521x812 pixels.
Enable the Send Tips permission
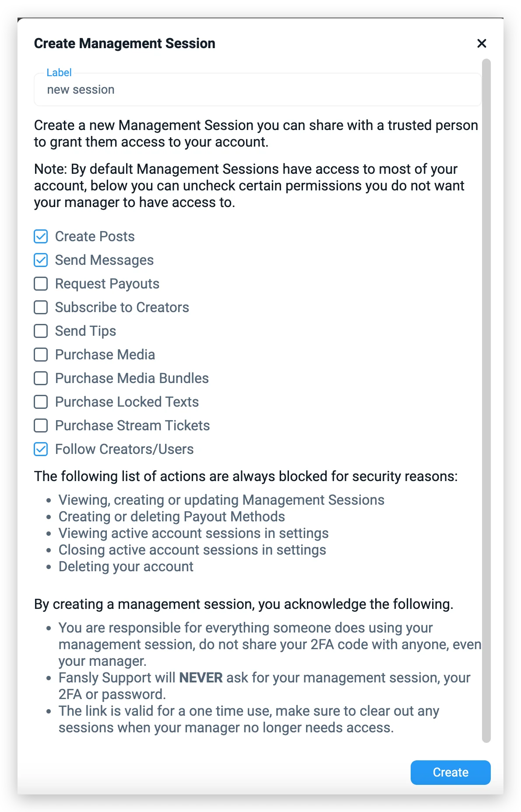(40, 331)
